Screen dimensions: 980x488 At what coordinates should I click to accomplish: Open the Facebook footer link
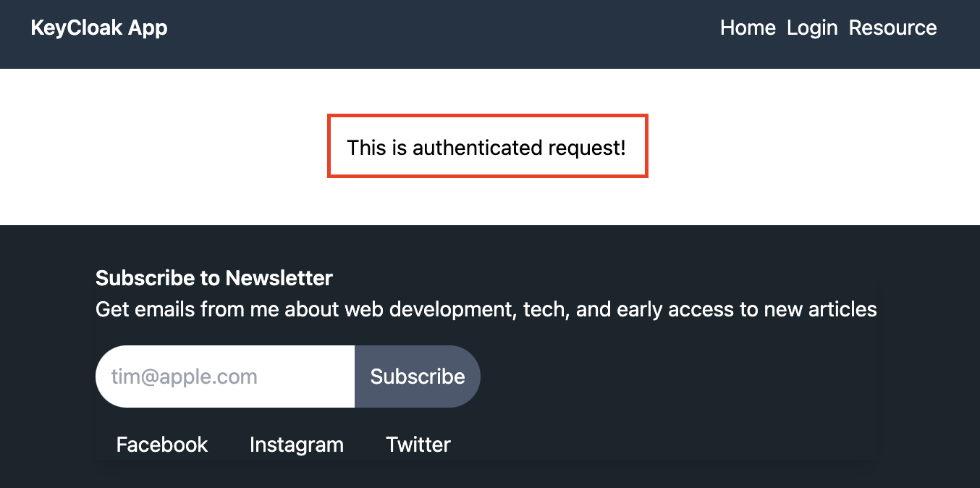pyautogui.click(x=162, y=445)
